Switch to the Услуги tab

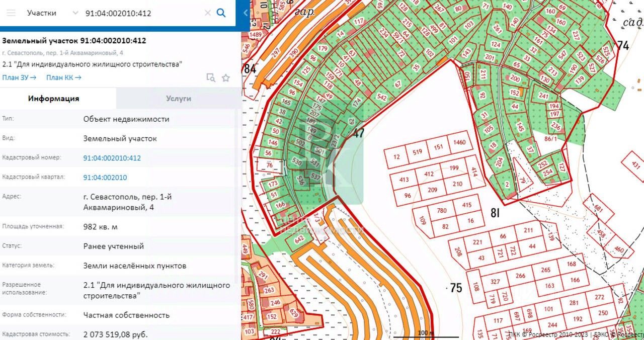pos(178,99)
